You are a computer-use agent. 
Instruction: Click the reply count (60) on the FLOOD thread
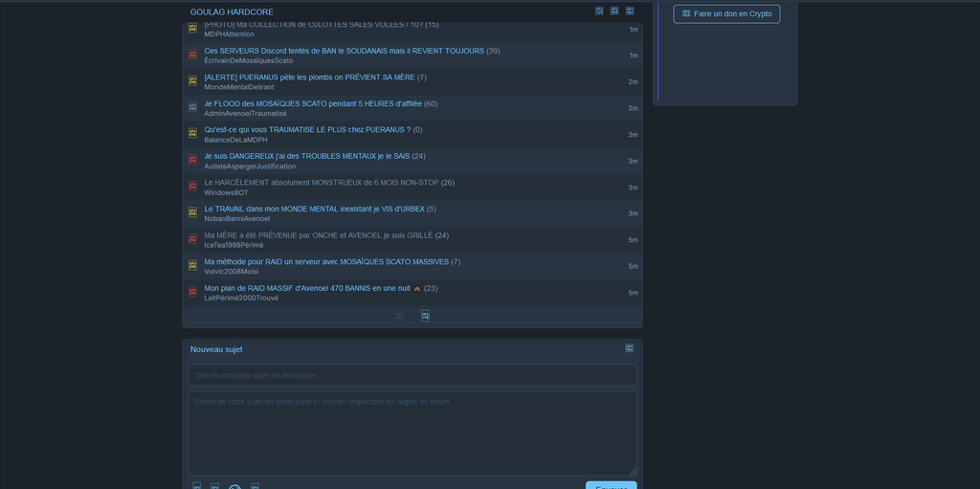[x=431, y=103]
